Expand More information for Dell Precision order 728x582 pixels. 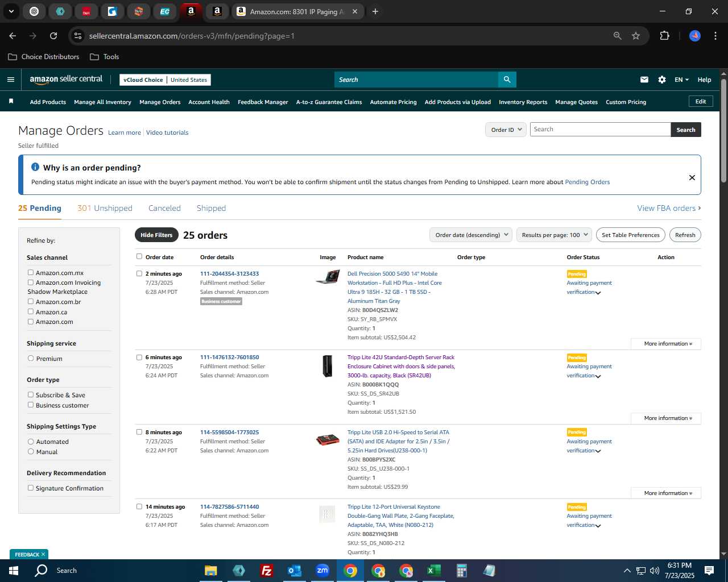coord(666,344)
